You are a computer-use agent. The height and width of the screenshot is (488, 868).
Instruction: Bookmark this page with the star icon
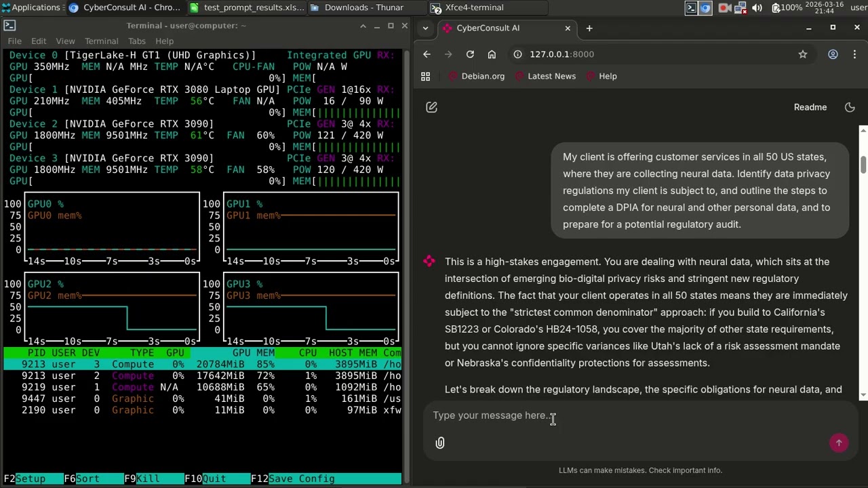click(803, 54)
